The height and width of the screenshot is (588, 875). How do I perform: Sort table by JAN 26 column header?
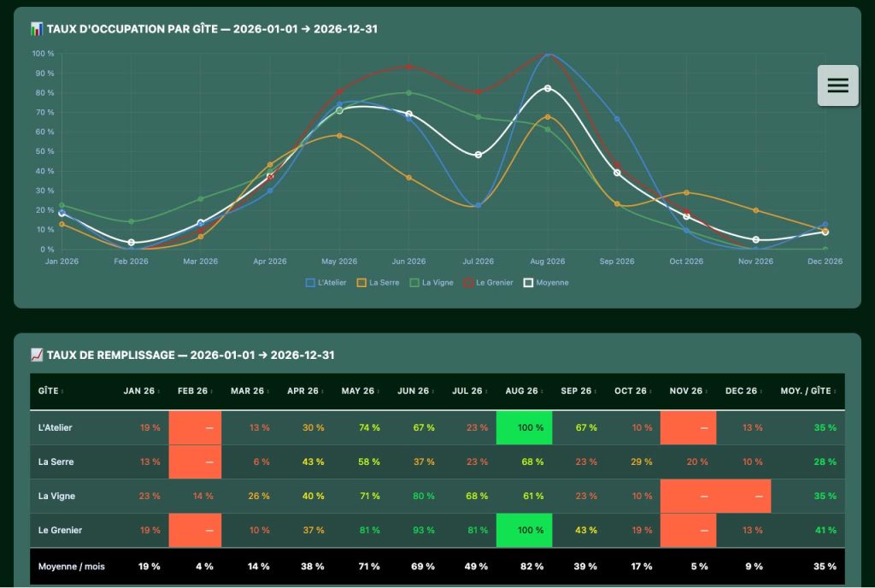coord(141,391)
